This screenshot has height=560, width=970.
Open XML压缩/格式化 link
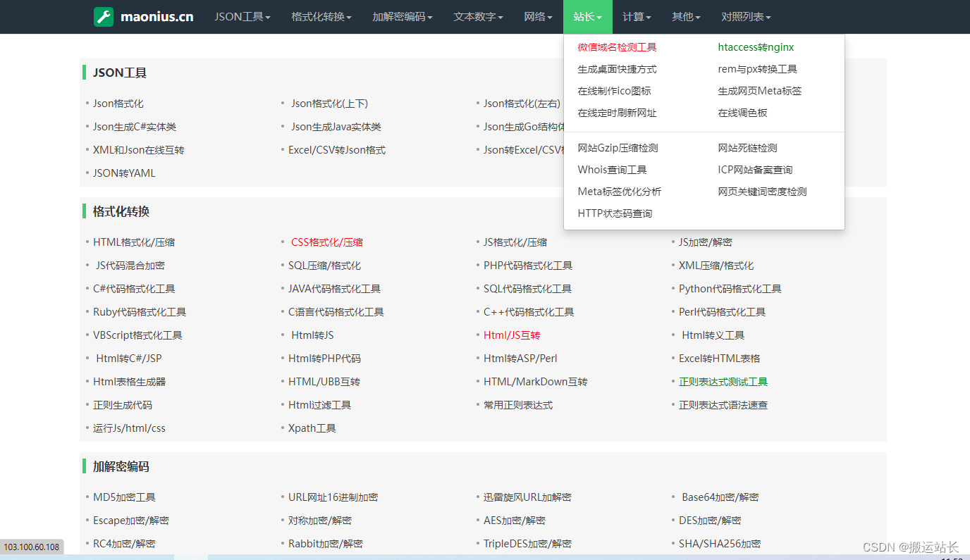click(716, 266)
